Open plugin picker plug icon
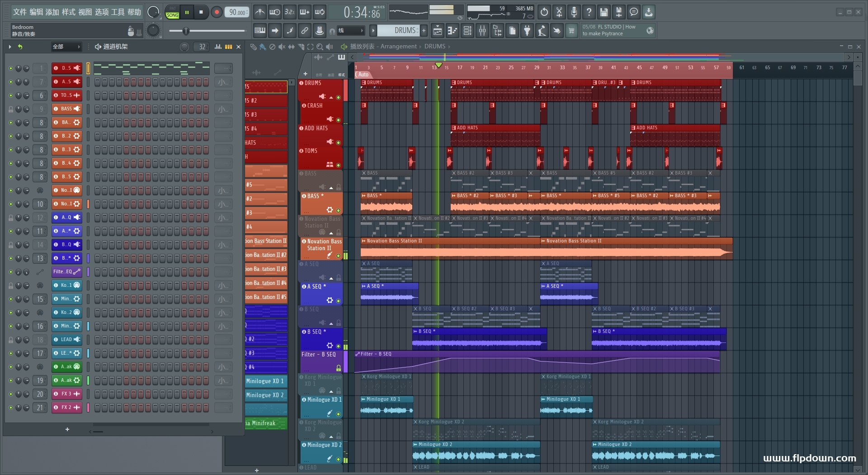868x475 pixels. click(x=527, y=31)
